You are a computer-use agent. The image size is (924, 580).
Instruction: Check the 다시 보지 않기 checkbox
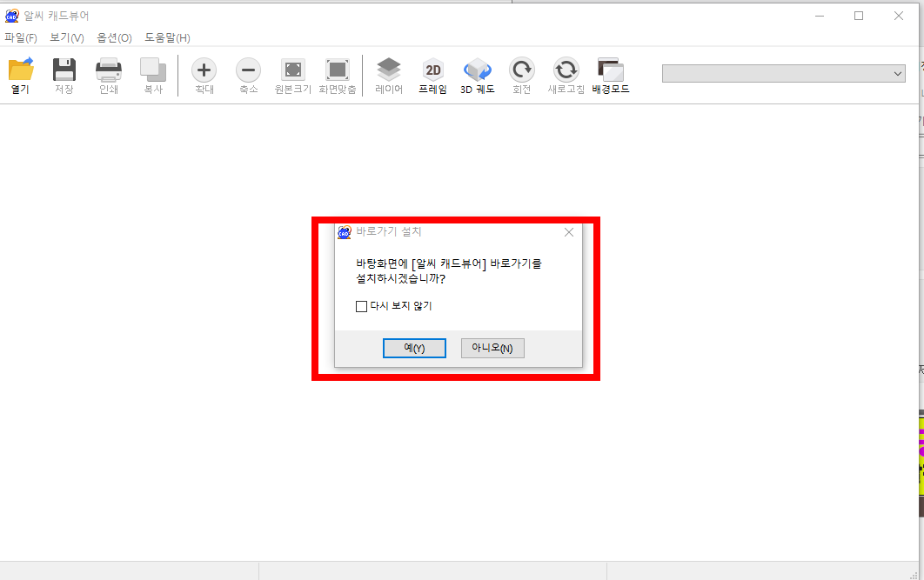(x=361, y=306)
